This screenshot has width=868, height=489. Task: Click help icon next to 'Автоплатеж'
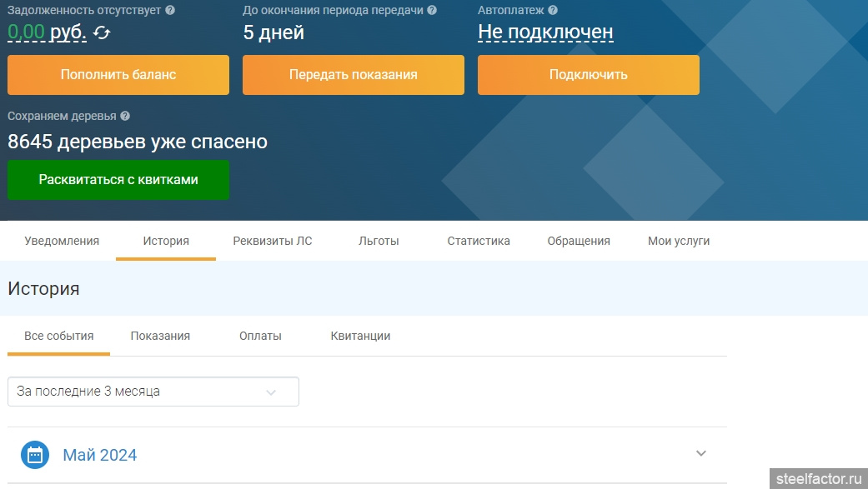tap(553, 11)
